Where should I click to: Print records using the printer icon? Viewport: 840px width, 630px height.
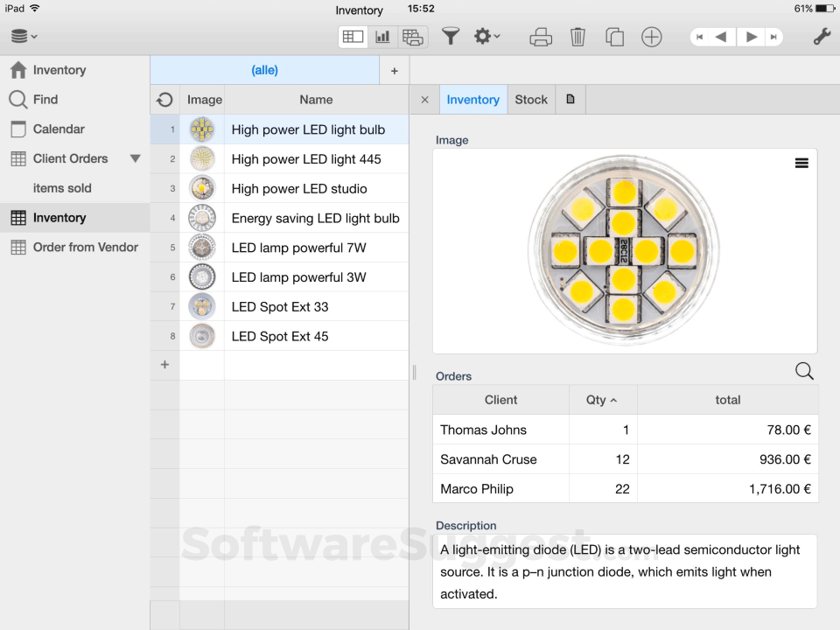541,37
